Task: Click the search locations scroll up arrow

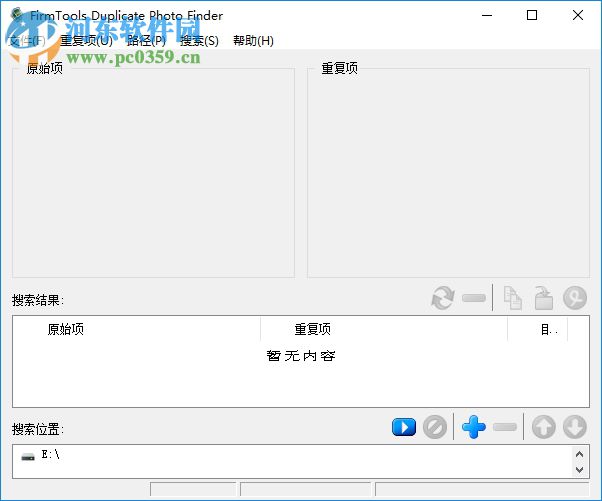Action: [579, 454]
